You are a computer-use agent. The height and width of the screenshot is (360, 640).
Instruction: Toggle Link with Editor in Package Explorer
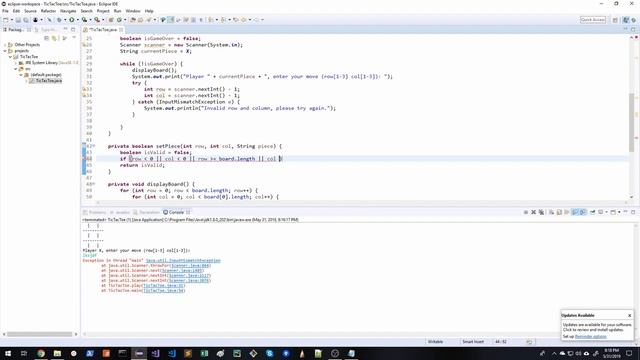[54, 38]
